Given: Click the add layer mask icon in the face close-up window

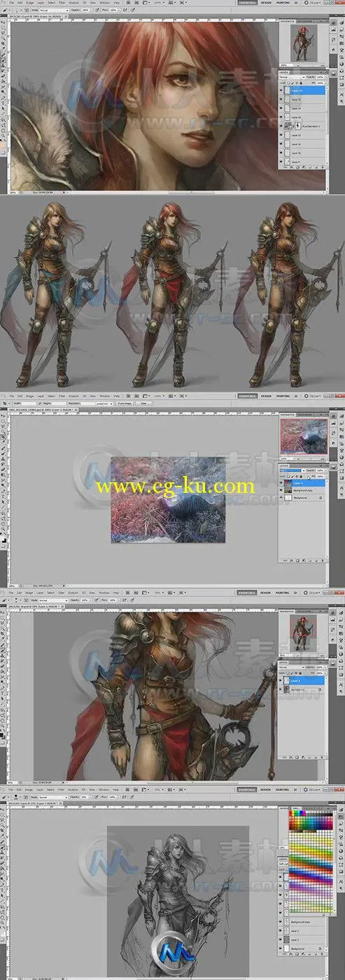Looking at the screenshot, I should (x=297, y=167).
